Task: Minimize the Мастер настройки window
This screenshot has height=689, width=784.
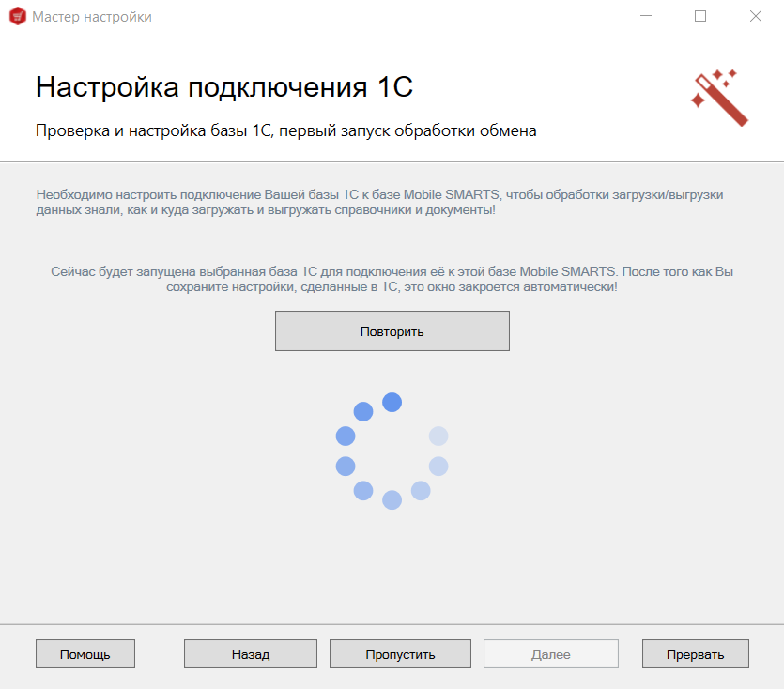Action: pyautogui.click(x=646, y=16)
